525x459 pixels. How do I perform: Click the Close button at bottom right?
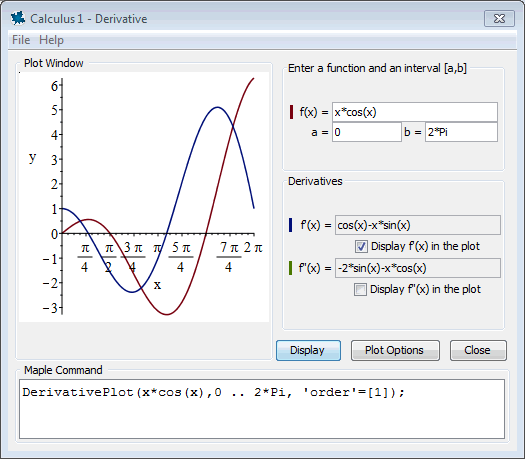click(x=478, y=350)
